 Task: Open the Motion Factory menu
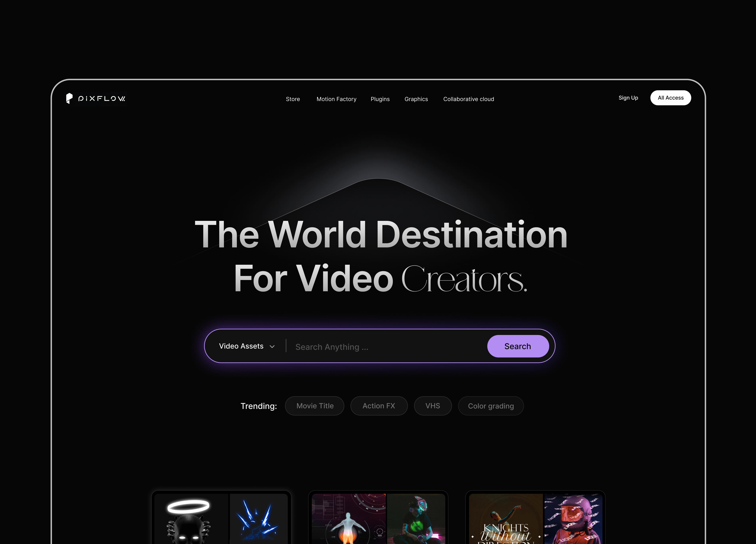336,99
